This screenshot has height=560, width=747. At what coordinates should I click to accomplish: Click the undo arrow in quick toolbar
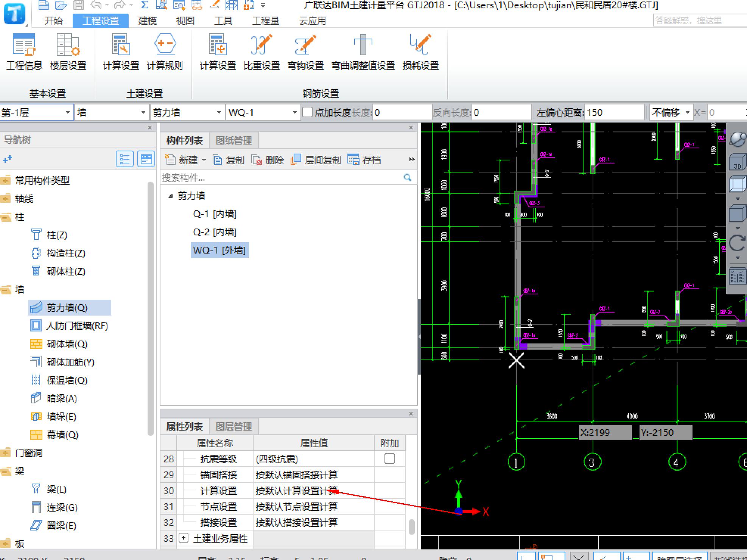[96, 5]
